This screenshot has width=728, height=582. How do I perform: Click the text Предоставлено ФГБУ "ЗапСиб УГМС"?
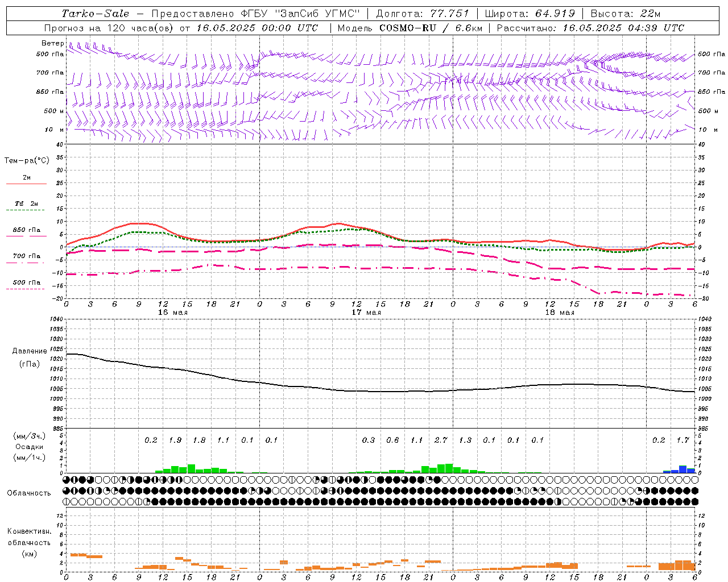point(255,14)
